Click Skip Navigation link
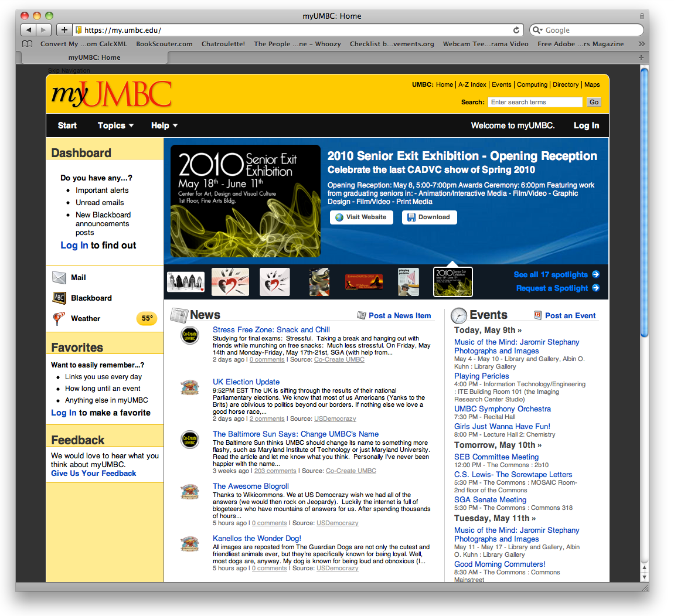Image resolution: width=674 pixels, height=616 pixels. (69, 70)
